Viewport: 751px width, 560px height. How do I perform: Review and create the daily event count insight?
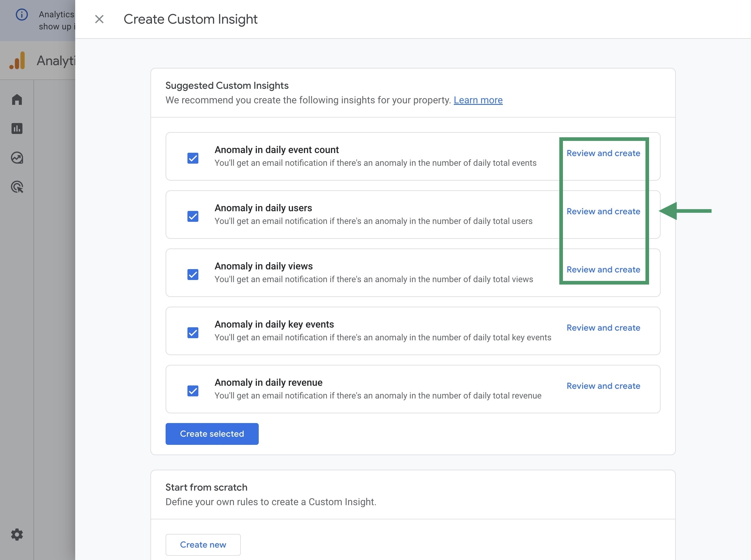point(603,153)
